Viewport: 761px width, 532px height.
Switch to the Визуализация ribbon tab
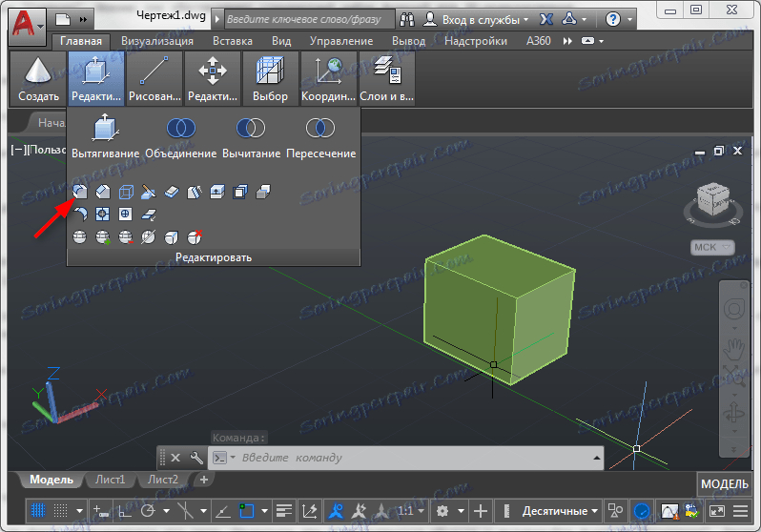(x=156, y=41)
